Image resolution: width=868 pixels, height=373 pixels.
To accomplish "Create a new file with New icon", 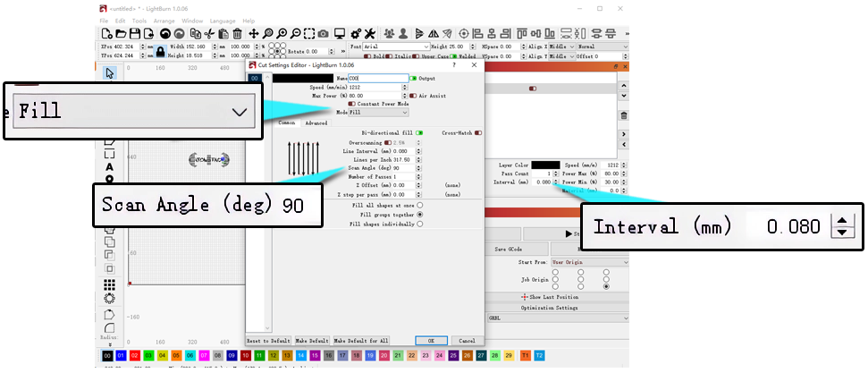I will (x=107, y=34).
